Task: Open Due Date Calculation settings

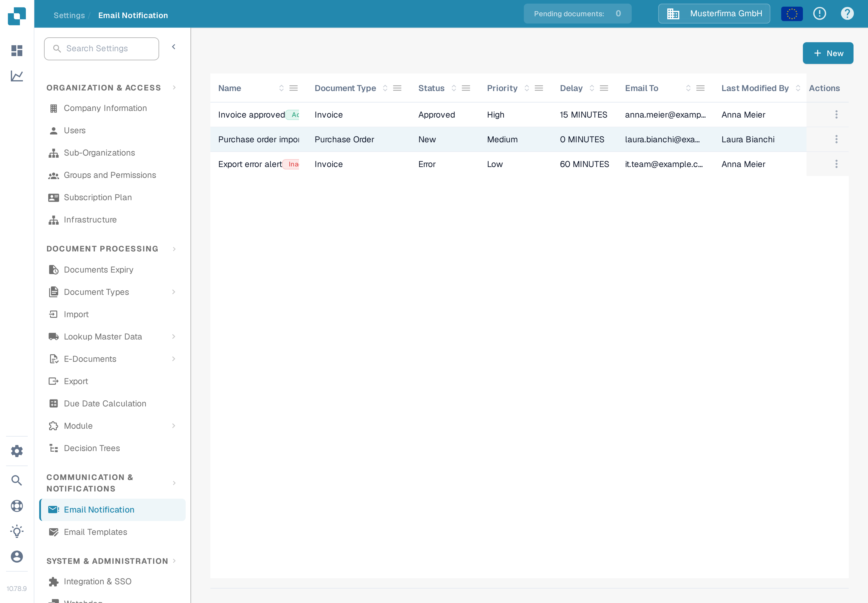Action: [112, 403]
